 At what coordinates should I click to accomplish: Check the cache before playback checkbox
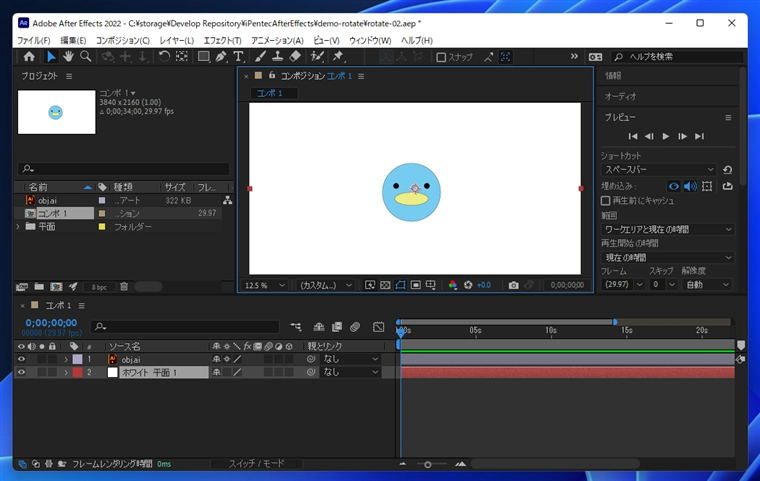click(605, 200)
